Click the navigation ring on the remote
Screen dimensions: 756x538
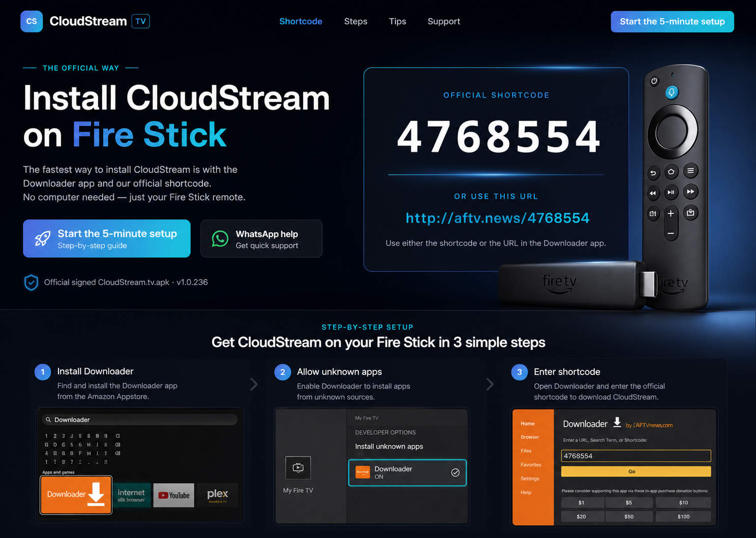pos(672,131)
